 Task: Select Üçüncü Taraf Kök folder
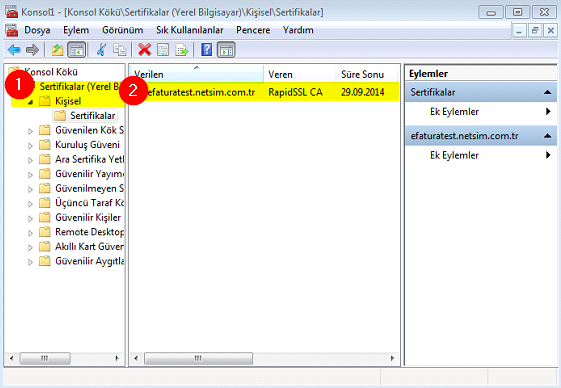coord(81,203)
